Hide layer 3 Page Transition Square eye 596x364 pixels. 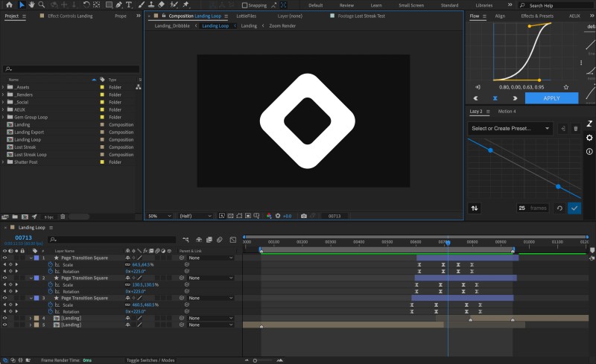[x=4, y=298]
